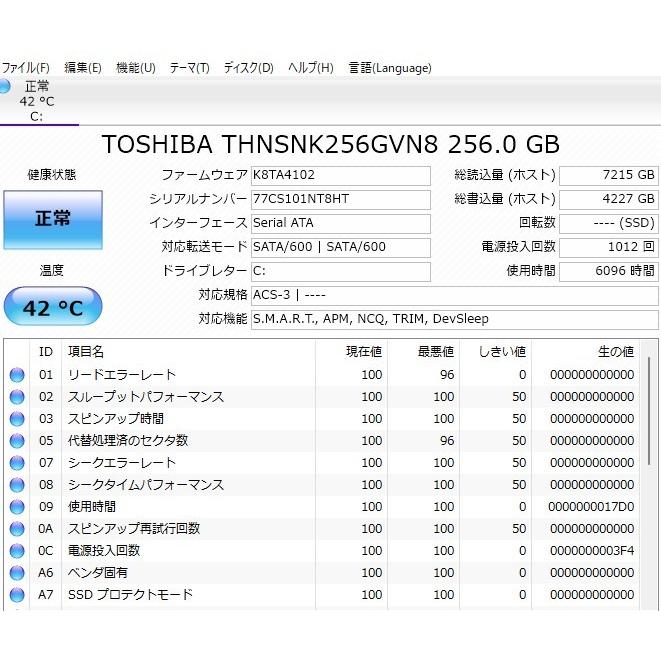Select the スピンアップ再試行回数 attribute name
Image resolution: width=661 pixels, height=661 pixels.
(x=134, y=529)
